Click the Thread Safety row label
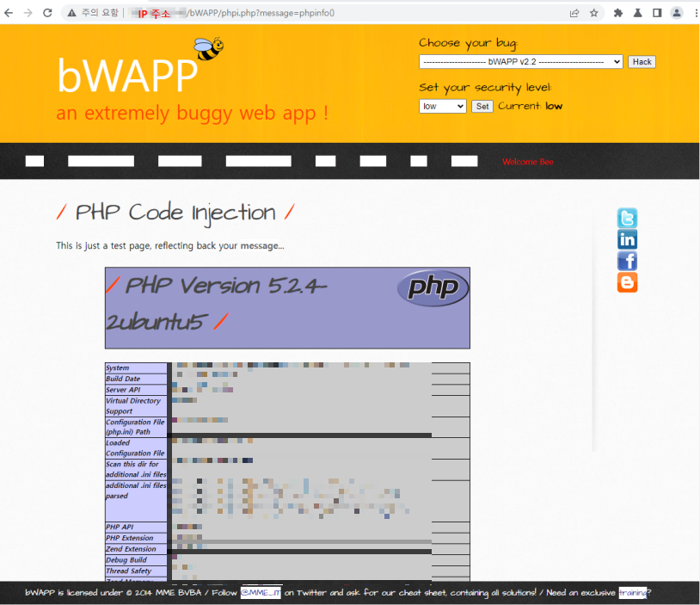700x605 pixels. (x=129, y=571)
